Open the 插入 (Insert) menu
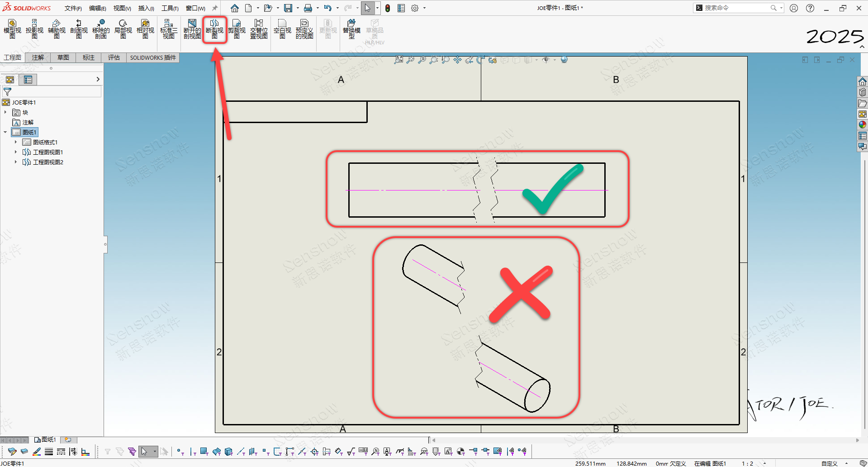This screenshot has height=467, width=868. [146, 8]
